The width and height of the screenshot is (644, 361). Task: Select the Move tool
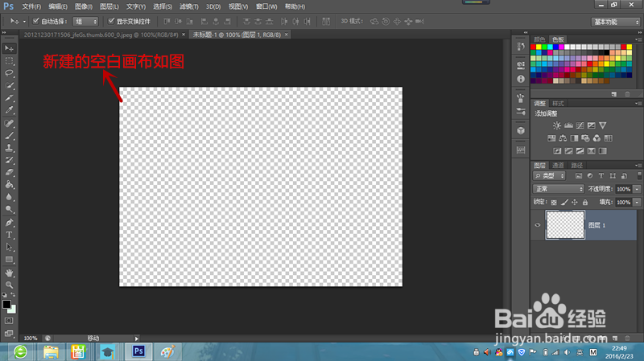click(9, 48)
